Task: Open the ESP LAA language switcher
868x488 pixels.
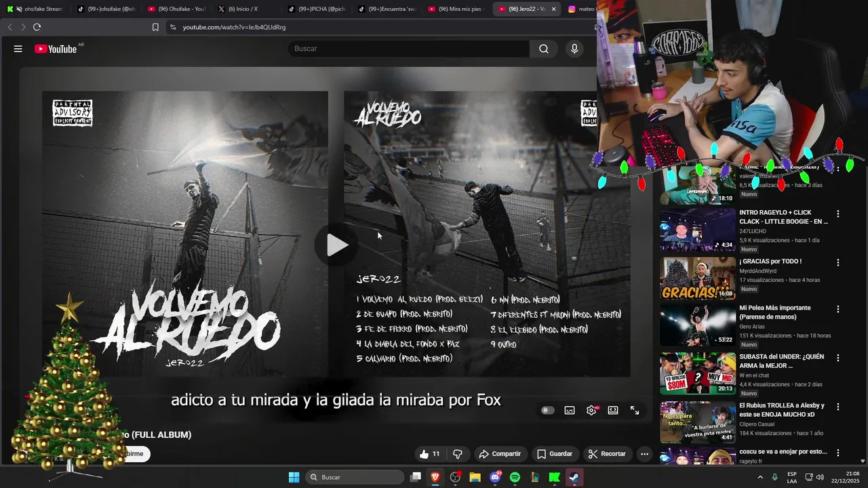Action: 792,477
